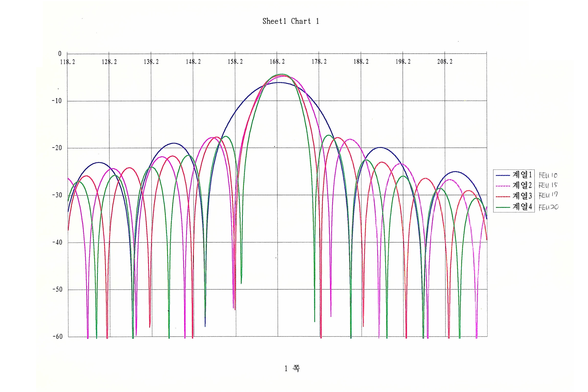Click the green line sample in legend
Screen dimensions: 588x392
(x=503, y=207)
